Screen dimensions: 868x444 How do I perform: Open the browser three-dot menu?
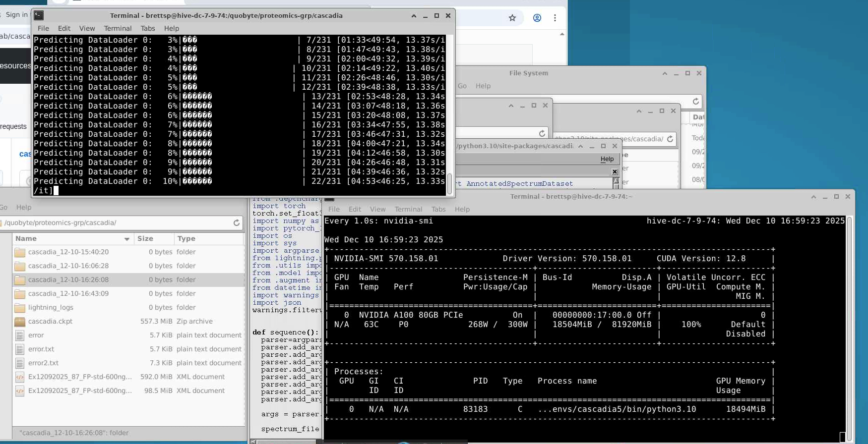[x=555, y=18]
